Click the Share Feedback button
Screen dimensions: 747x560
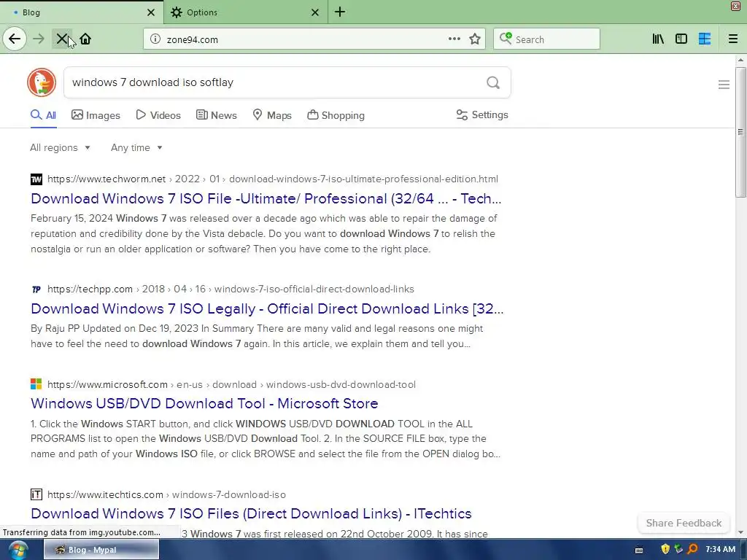pyautogui.click(x=684, y=523)
